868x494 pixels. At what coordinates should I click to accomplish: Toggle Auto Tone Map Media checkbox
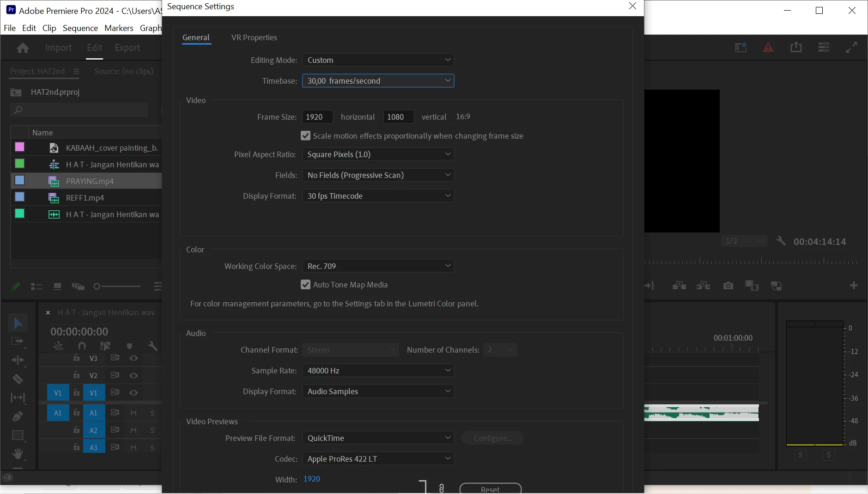click(x=305, y=285)
